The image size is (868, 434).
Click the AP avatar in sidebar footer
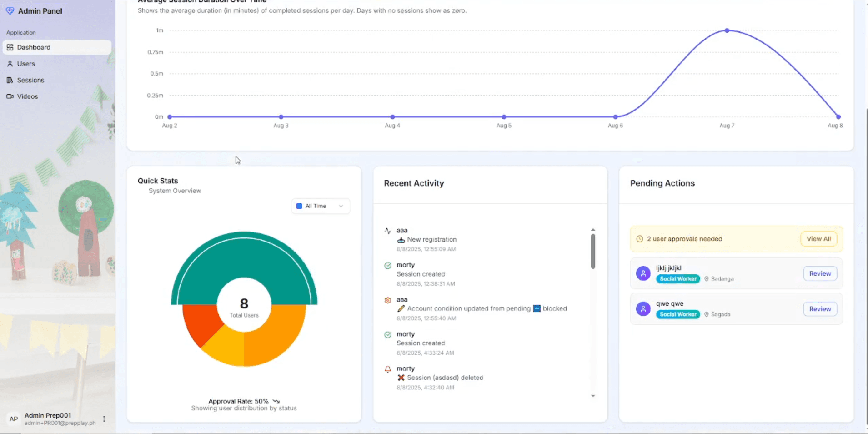(x=14, y=419)
